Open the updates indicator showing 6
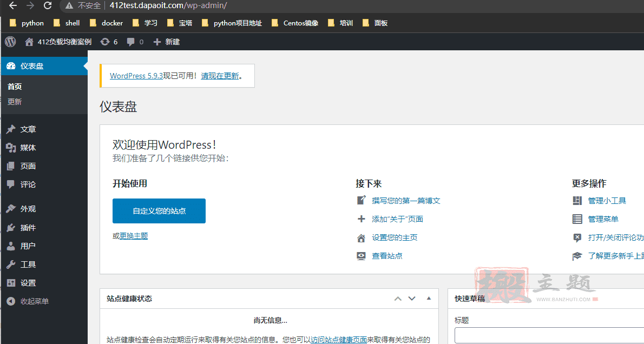Screen dimensions: 644x344 point(109,42)
